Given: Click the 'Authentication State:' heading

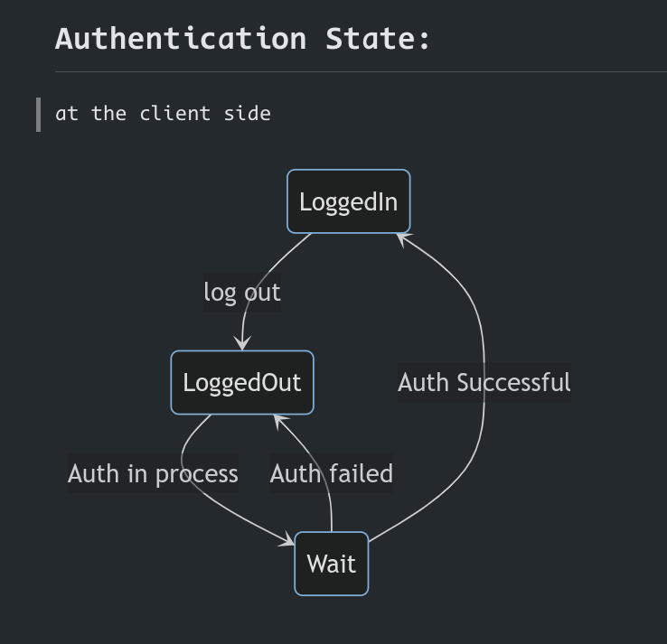Looking at the screenshot, I should (243, 39).
